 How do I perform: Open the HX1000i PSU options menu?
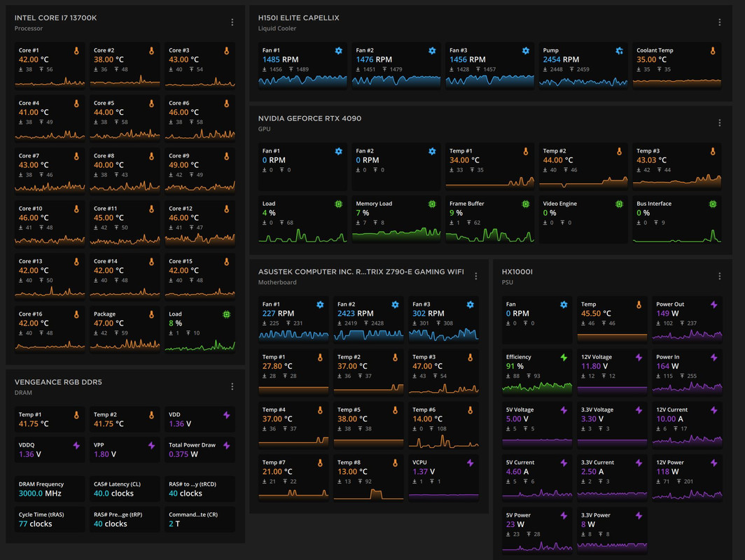pyautogui.click(x=719, y=276)
